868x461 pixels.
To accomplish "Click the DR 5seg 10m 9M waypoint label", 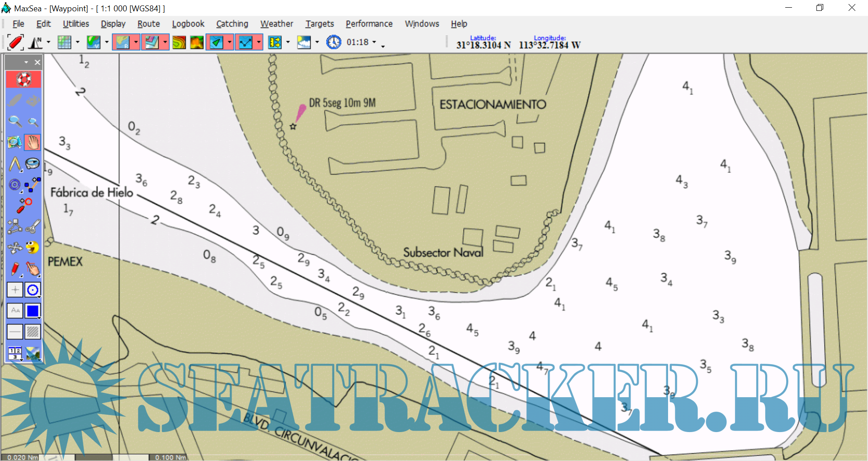I will (x=342, y=103).
